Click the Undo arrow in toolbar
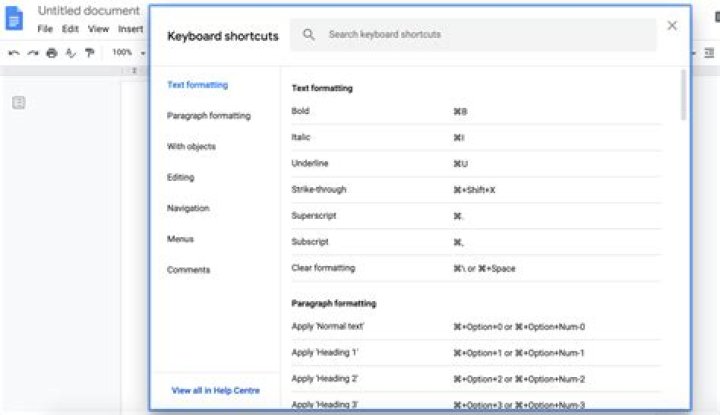This screenshot has width=720, height=415. pyautogui.click(x=13, y=53)
